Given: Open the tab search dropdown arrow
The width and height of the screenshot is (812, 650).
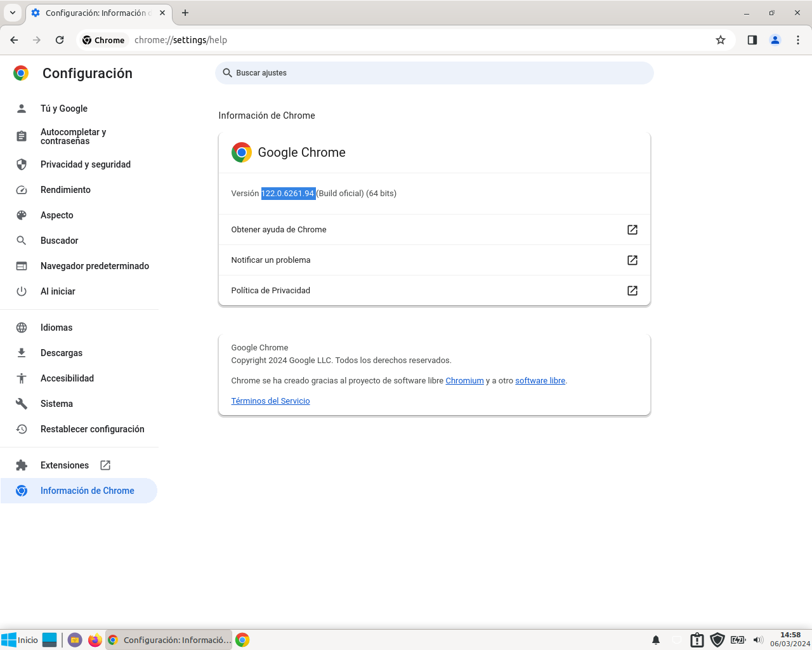Looking at the screenshot, I should (12, 13).
